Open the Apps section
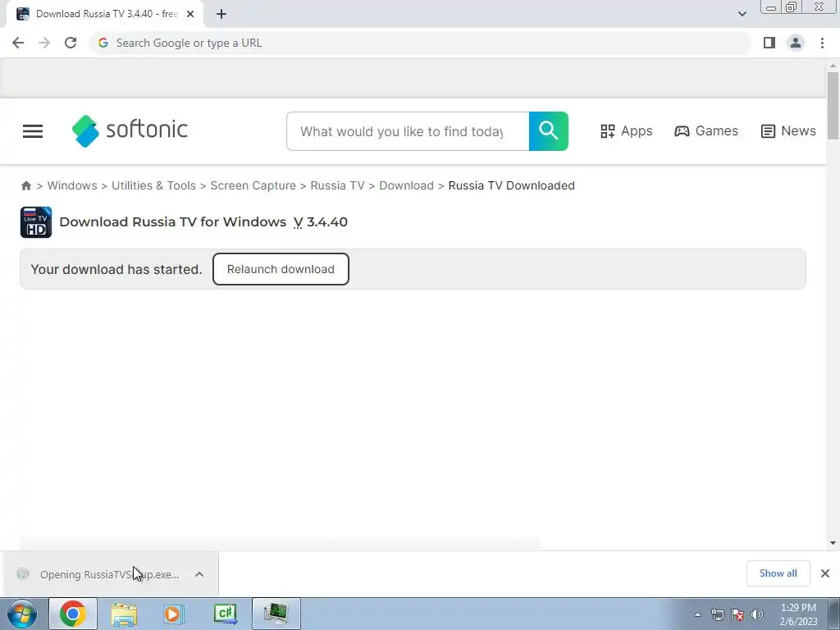Viewport: 840px width, 630px height. click(626, 131)
